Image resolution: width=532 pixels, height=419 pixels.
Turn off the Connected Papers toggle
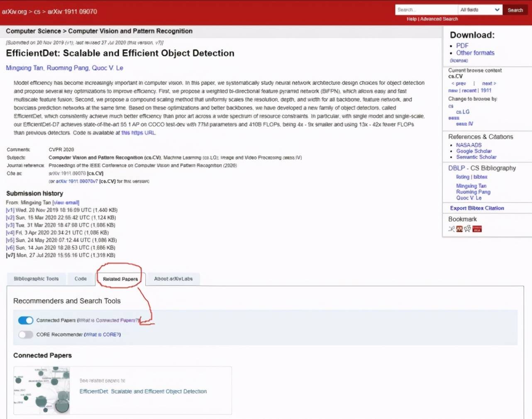[x=26, y=320]
